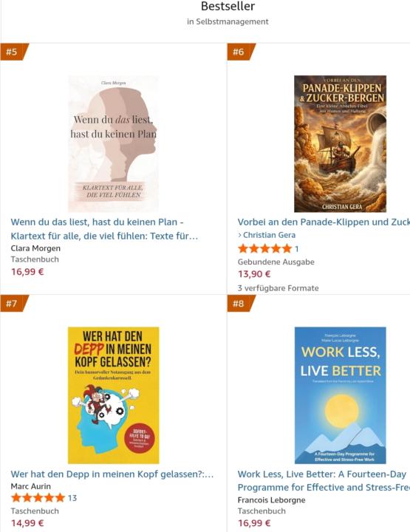410x532 pixels.
Task: Open Panade-Klippen & Zucker-Bergen cover image
Action: point(340,144)
